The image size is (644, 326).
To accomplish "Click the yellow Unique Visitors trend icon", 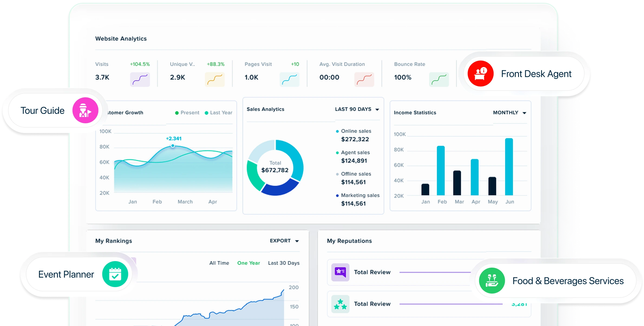I will pyautogui.click(x=215, y=79).
